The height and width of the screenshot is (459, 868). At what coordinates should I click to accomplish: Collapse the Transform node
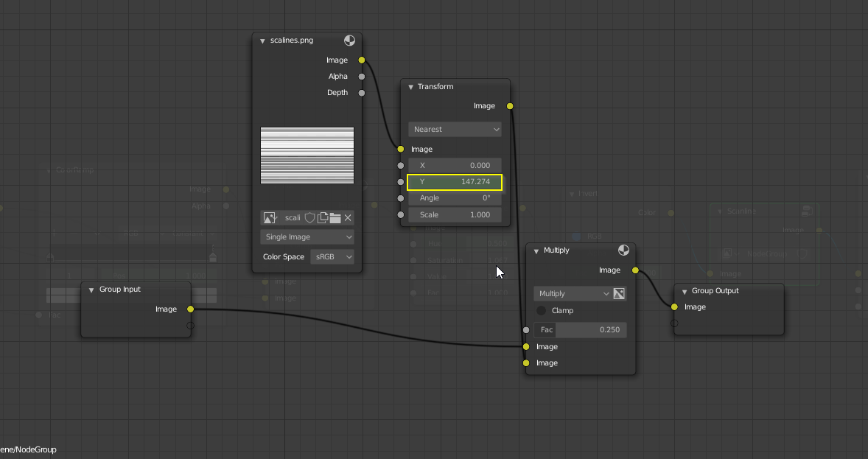[410, 87]
